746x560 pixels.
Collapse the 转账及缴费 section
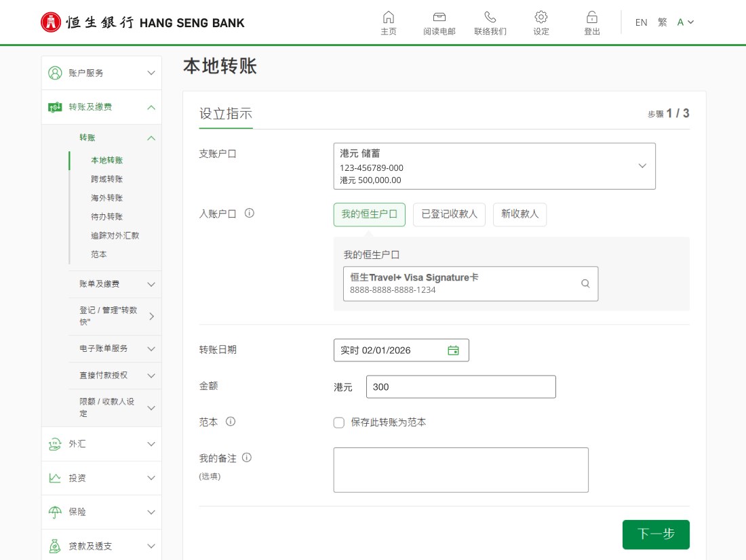102,106
